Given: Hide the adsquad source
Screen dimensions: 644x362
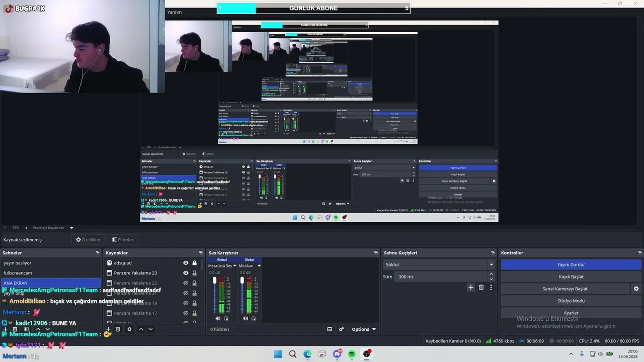Looking at the screenshot, I should (186, 263).
